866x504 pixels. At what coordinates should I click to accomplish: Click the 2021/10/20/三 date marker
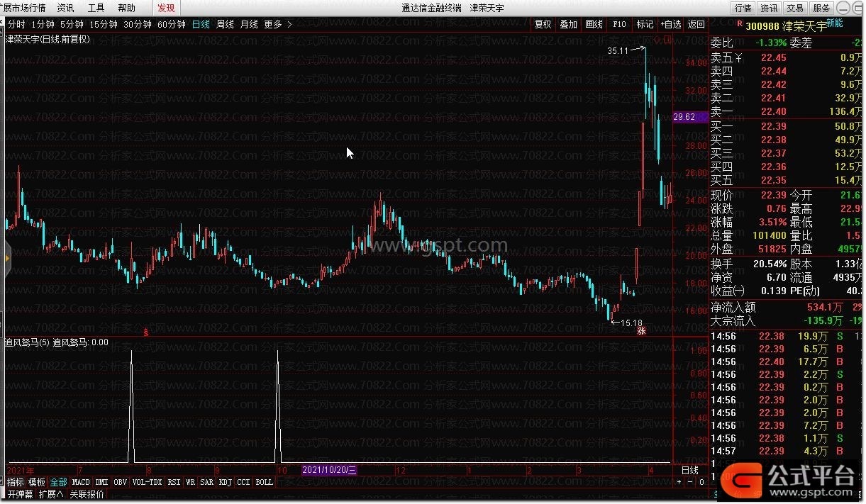coord(331,470)
